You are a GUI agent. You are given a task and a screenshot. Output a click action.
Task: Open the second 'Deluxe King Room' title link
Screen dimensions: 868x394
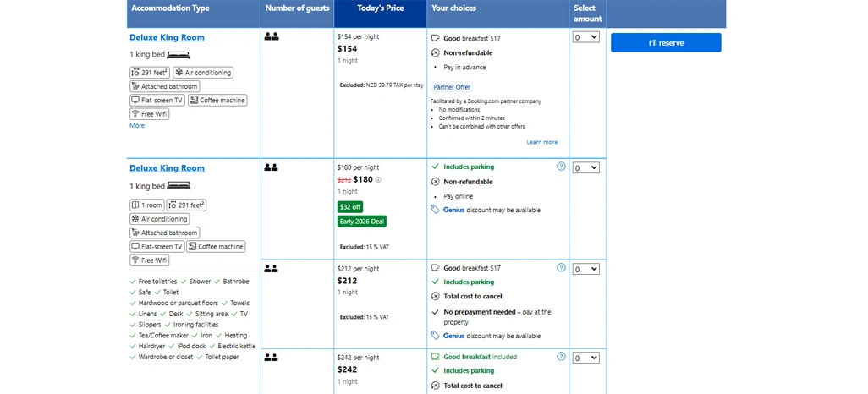167,168
